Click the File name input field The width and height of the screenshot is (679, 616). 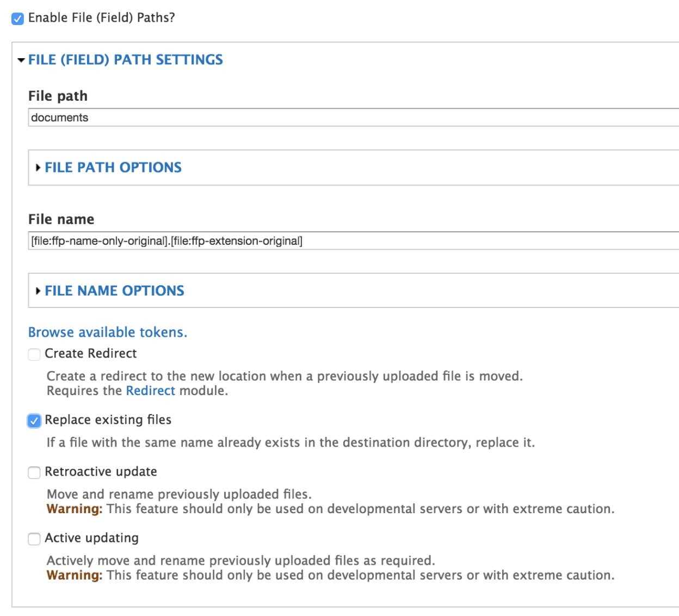(x=354, y=241)
